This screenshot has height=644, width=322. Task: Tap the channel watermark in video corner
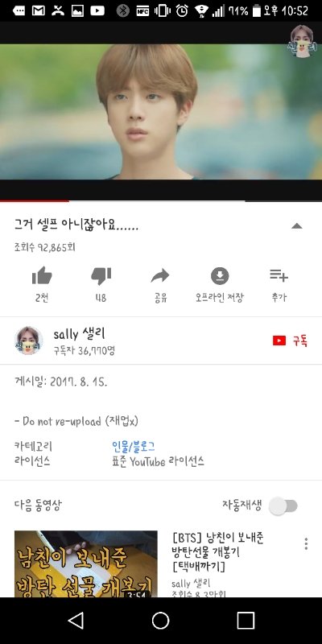pyautogui.click(x=303, y=41)
